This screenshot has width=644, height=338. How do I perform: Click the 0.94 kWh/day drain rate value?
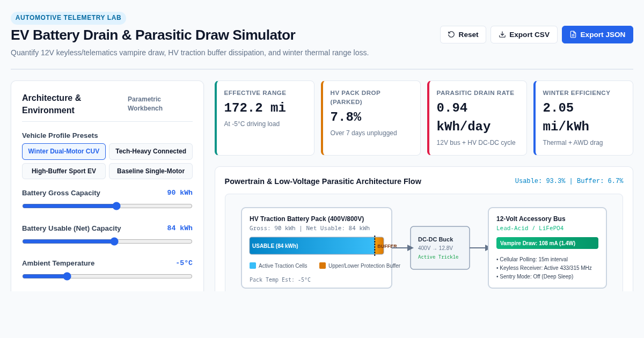coord(464,117)
